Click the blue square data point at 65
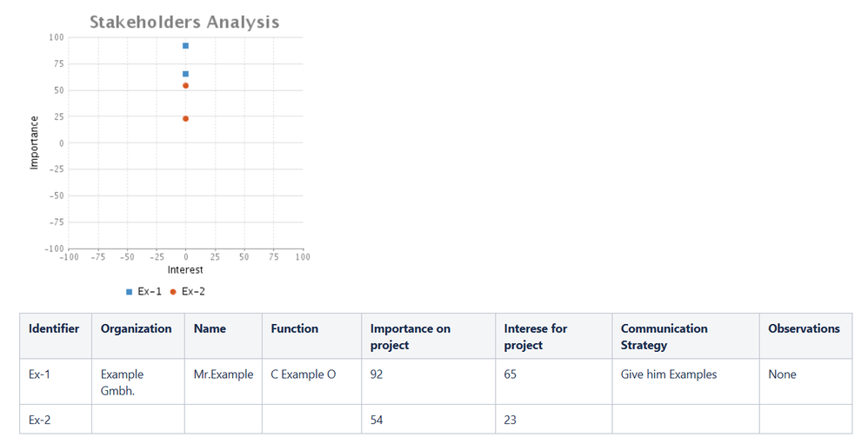Image resolution: width=868 pixels, height=444 pixels. (x=185, y=74)
